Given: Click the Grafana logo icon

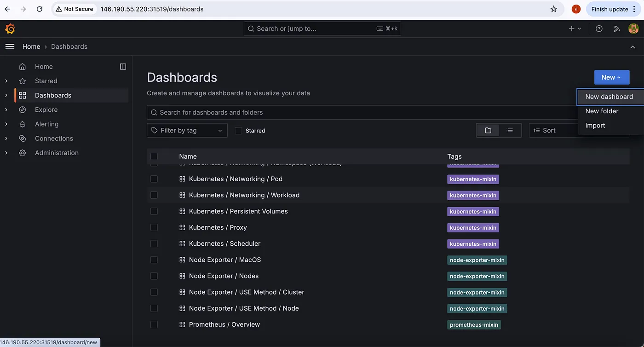Looking at the screenshot, I should (10, 29).
